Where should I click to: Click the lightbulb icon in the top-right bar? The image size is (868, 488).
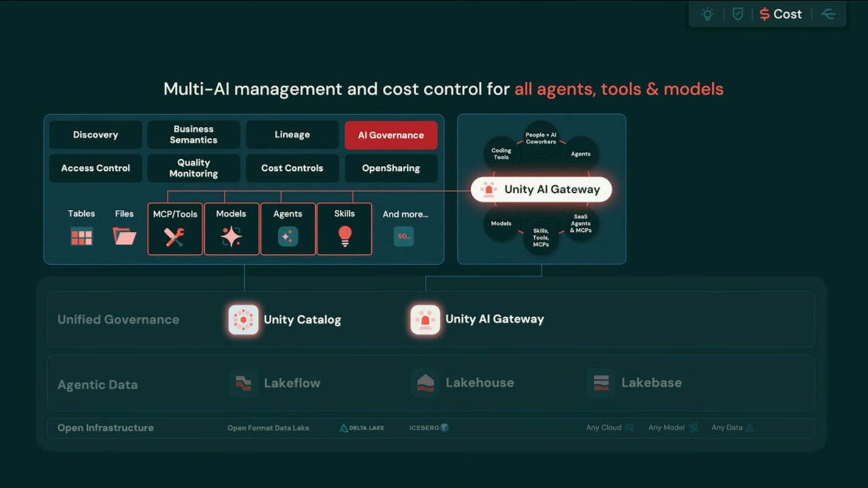(x=707, y=14)
